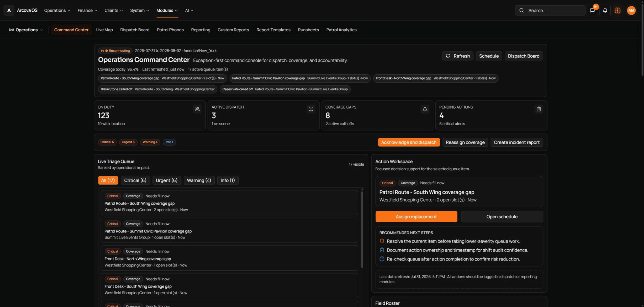This screenshot has height=307, width=644.
Task: Filter queue by Critical (6)
Action: tap(135, 180)
